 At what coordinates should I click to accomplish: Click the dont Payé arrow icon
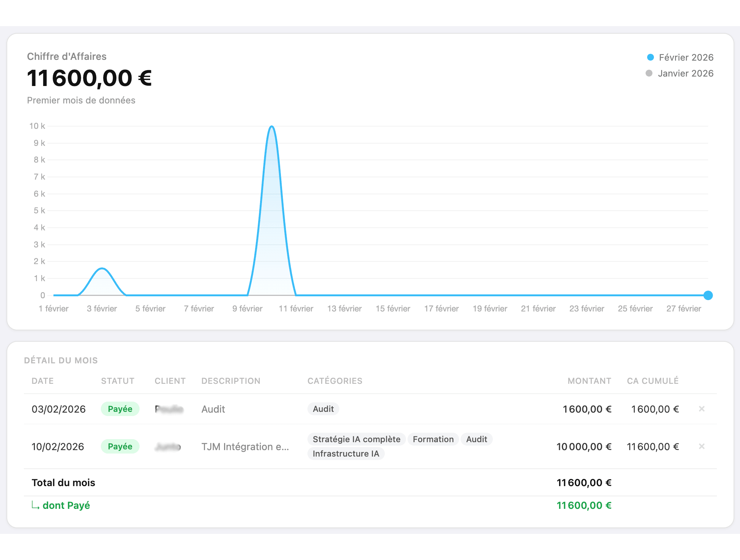[35, 505]
